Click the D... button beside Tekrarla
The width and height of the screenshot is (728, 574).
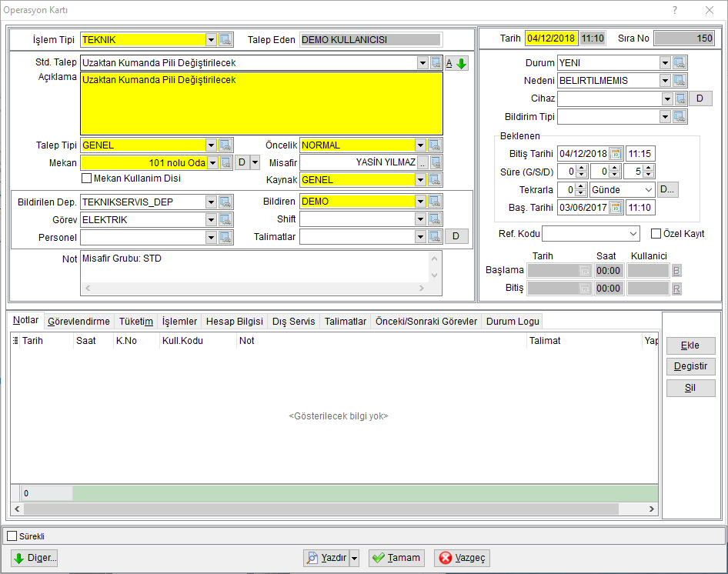[667, 189]
